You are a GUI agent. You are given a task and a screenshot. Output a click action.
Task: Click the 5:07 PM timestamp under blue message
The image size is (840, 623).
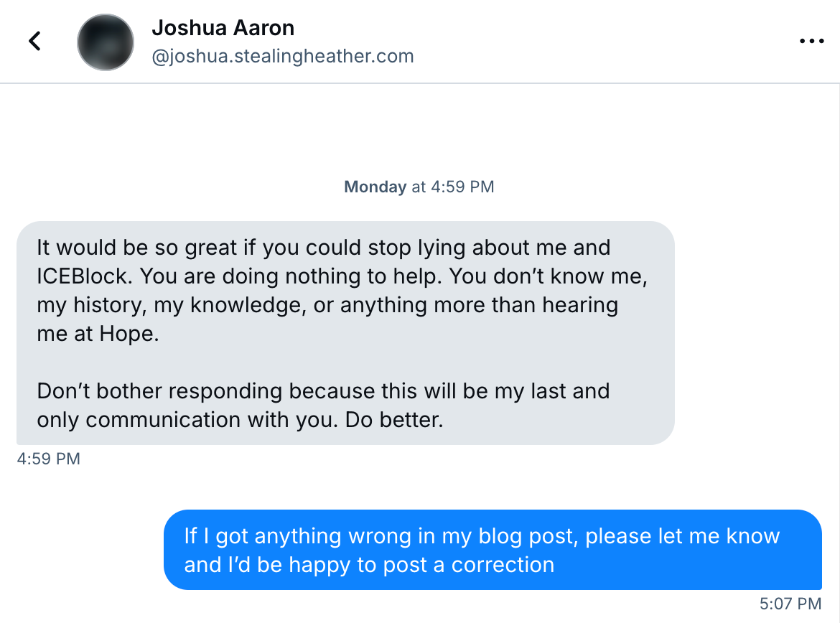790,604
